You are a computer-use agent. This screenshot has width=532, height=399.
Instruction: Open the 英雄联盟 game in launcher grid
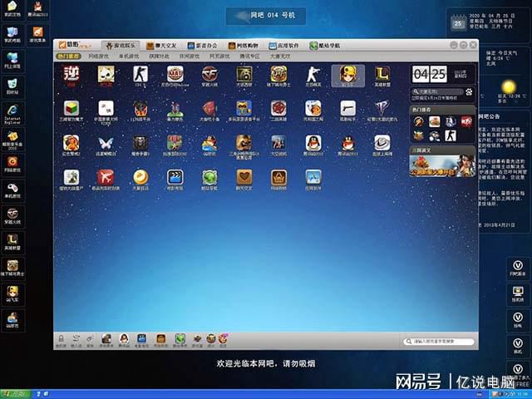pyautogui.click(x=382, y=75)
